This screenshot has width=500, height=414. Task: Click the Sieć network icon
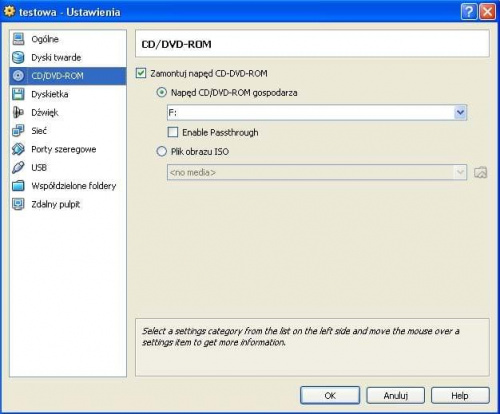pyautogui.click(x=18, y=131)
